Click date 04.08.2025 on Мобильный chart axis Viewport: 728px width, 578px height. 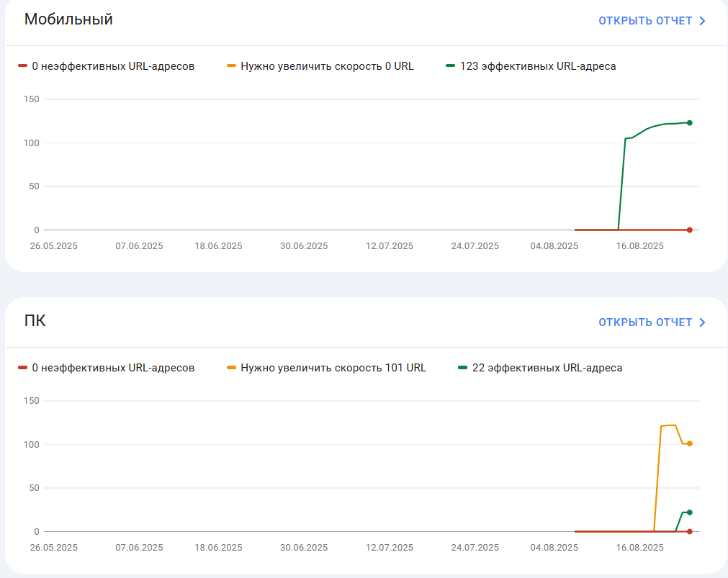point(554,246)
